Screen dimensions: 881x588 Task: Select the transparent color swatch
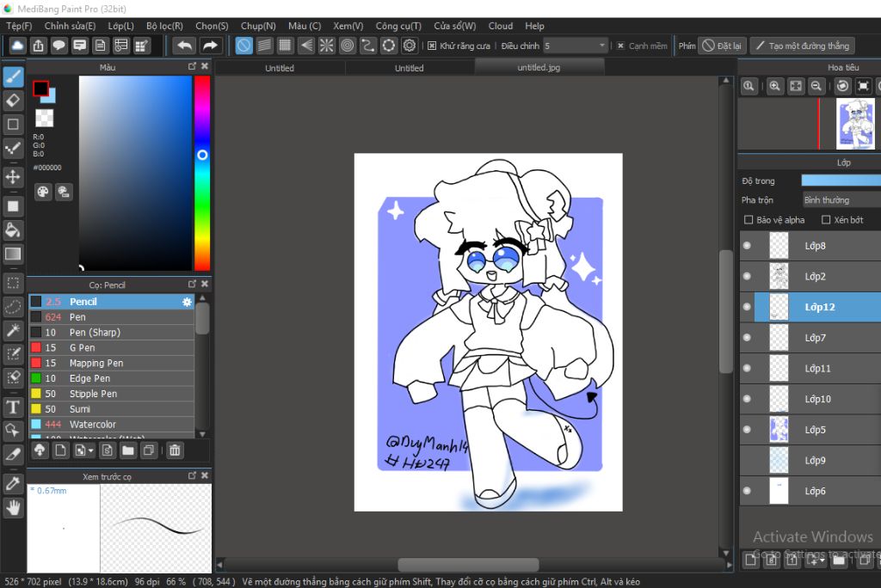click(x=45, y=118)
